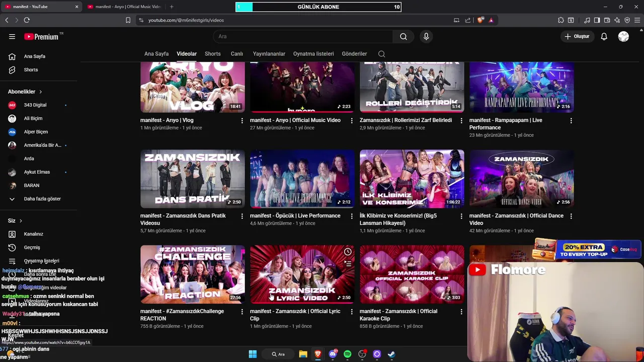Open Brave Shields lion icon
The width and height of the screenshot is (644, 362).
pyautogui.click(x=480, y=20)
